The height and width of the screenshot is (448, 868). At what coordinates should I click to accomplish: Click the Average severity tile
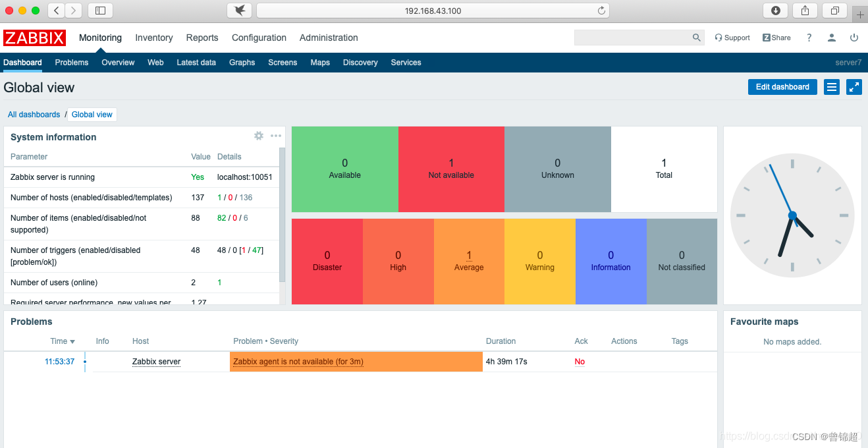[x=469, y=262]
